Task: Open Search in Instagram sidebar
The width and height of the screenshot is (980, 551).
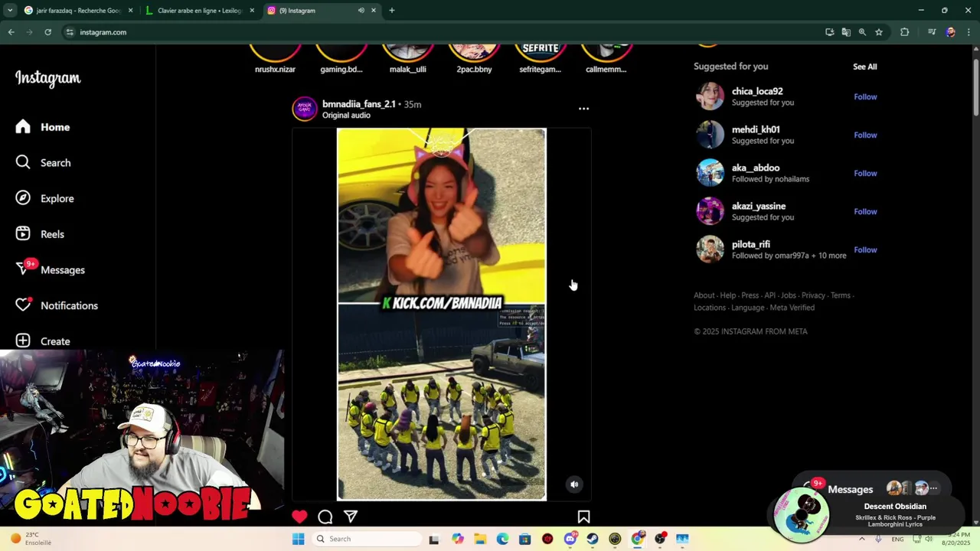Action: click(x=44, y=162)
